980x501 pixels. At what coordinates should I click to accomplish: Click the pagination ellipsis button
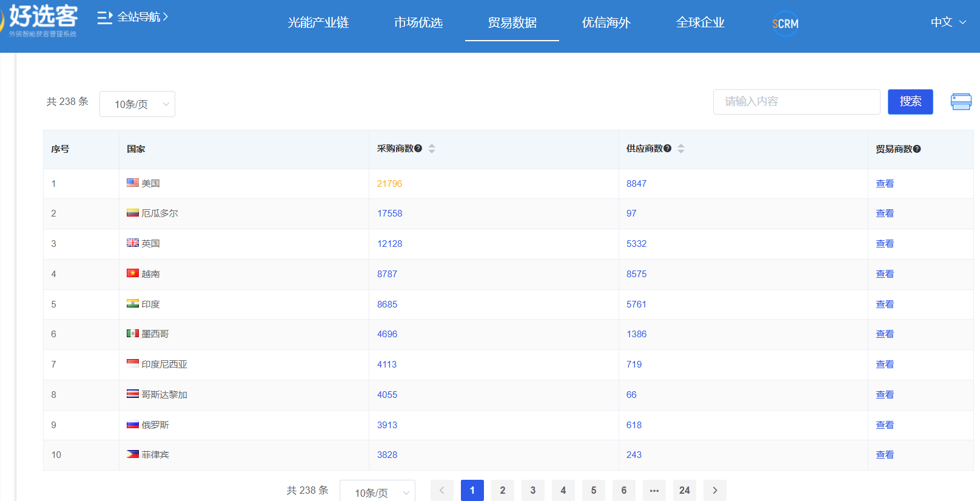[x=654, y=490]
